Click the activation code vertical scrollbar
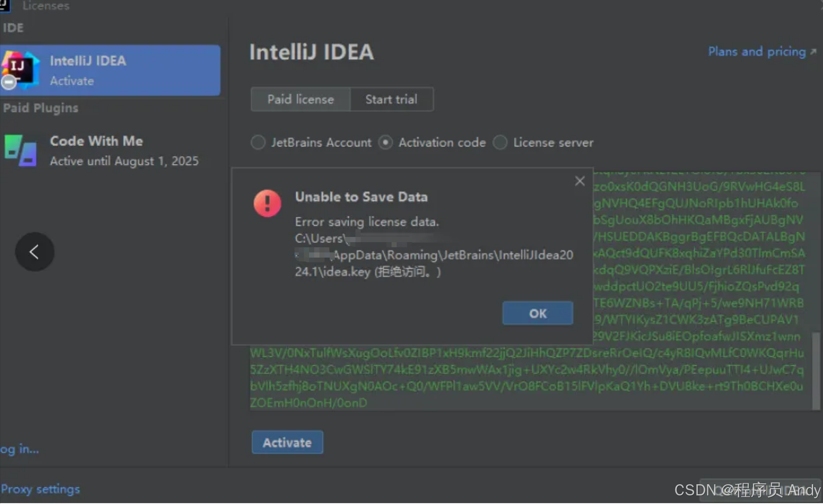The height and width of the screenshot is (504, 823). (x=816, y=371)
